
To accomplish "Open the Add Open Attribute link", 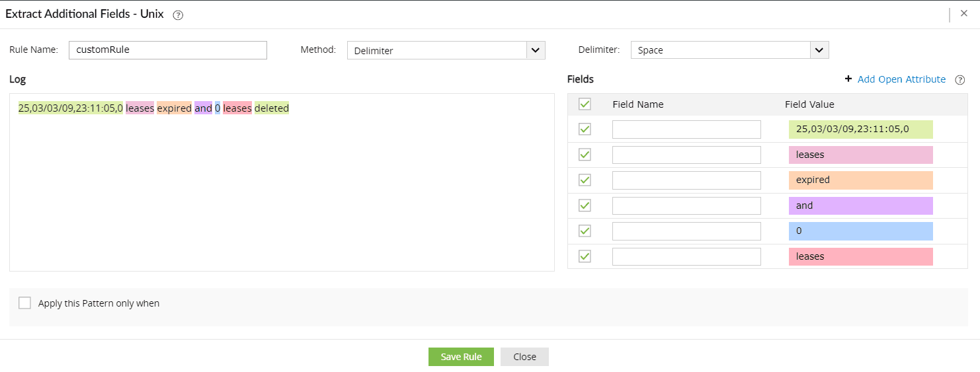I will coord(901,79).
